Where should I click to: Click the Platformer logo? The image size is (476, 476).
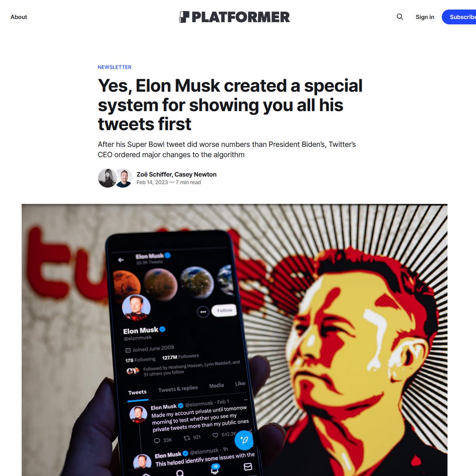(234, 17)
